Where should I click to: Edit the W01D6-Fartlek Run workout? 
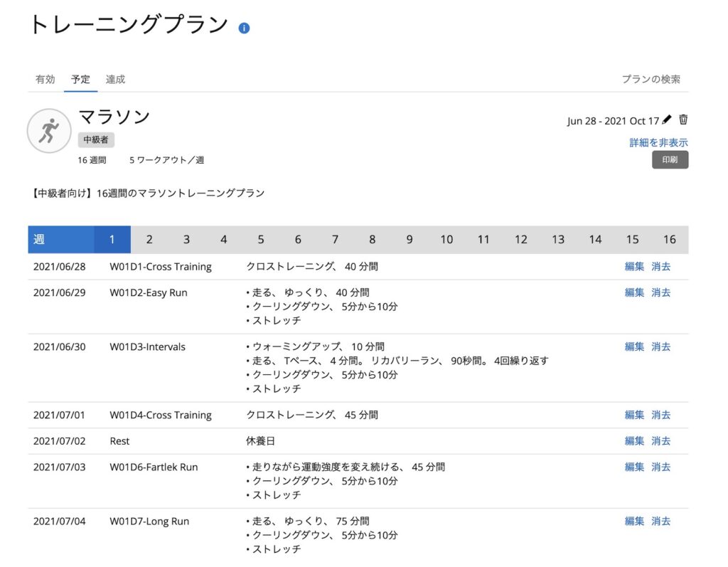(634, 467)
